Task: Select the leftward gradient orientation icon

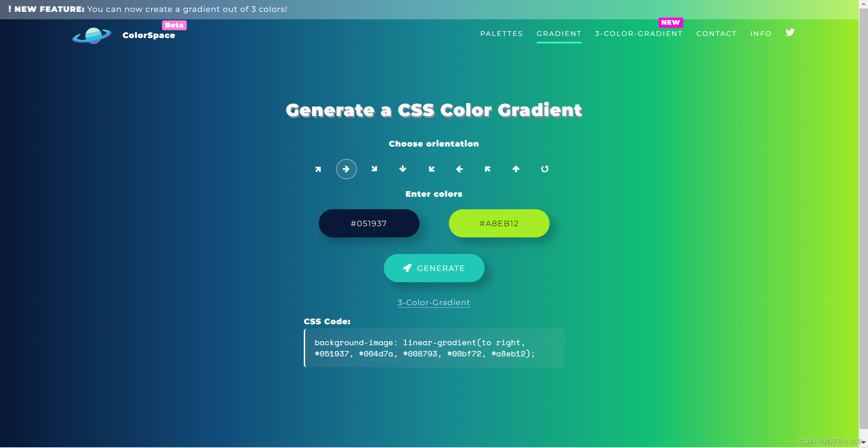Action: (460, 169)
